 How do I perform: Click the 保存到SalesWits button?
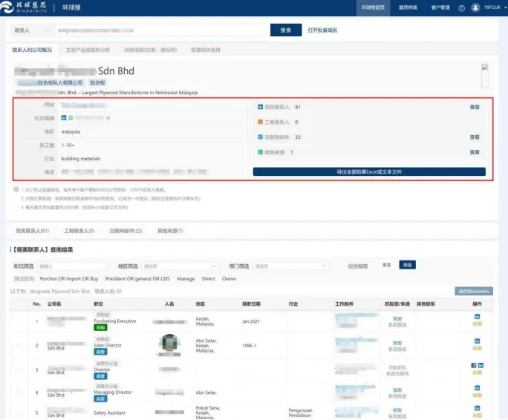pos(474,291)
